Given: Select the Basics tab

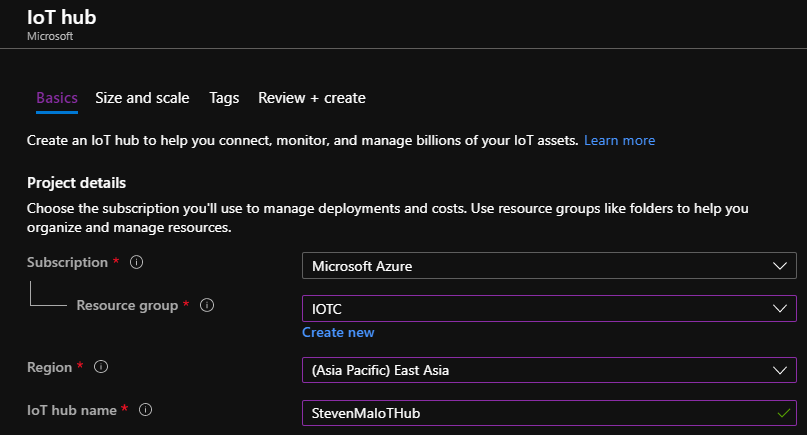Looking at the screenshot, I should tap(57, 98).
